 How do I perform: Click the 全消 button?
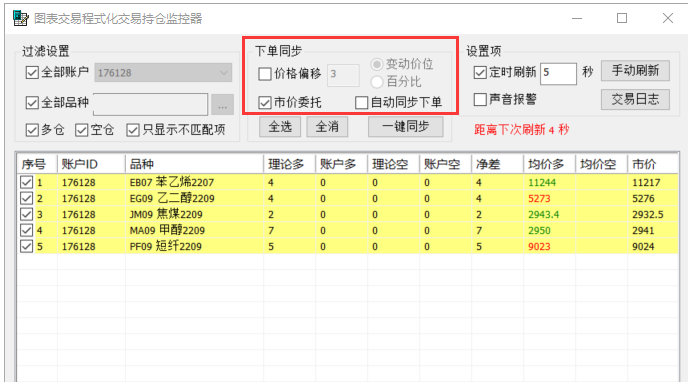click(x=327, y=127)
